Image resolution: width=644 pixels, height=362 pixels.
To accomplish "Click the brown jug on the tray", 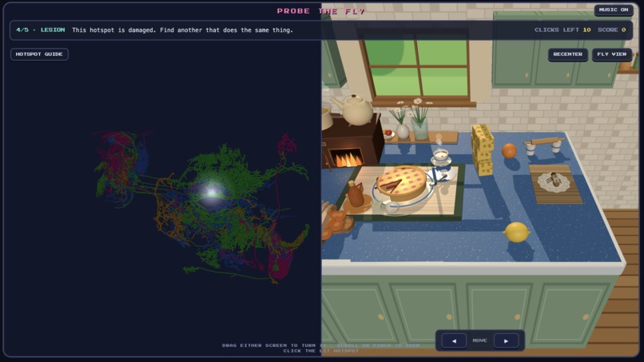I will (356, 193).
